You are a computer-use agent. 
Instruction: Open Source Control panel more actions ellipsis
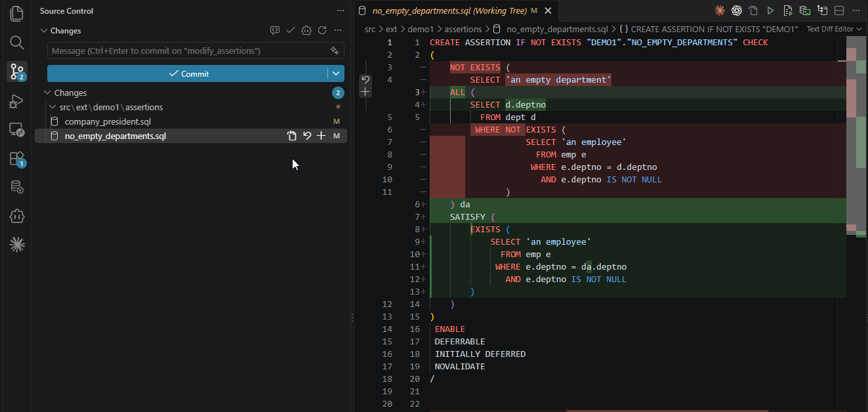tap(340, 10)
